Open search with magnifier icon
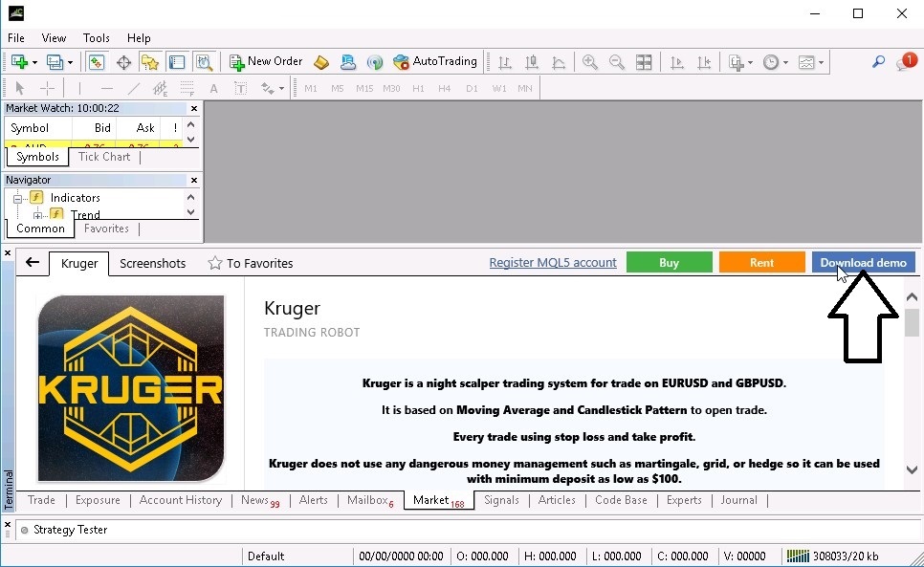Image resolution: width=924 pixels, height=567 pixels. tap(878, 61)
